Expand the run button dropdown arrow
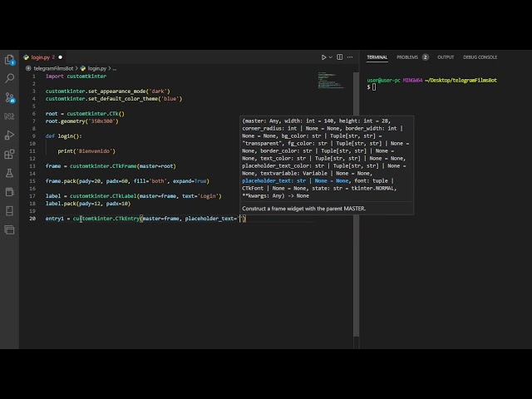This screenshot has width=532, height=399. pos(331,57)
